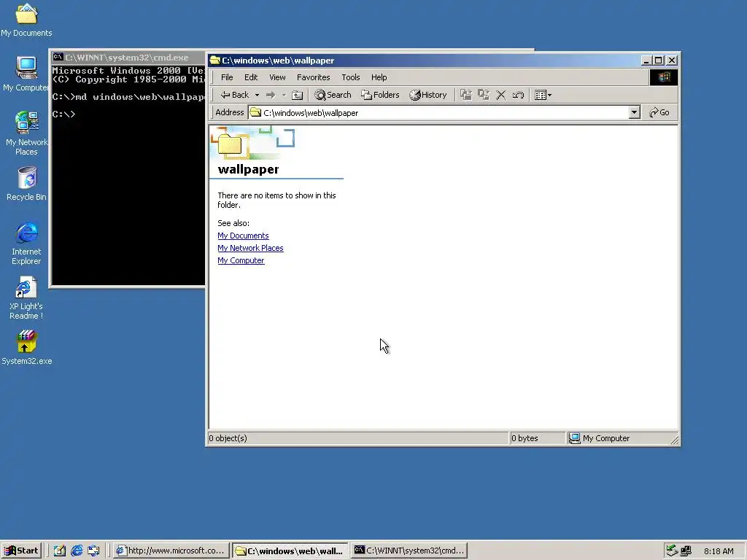747x560 pixels.
Task: Select Internet Explorer desktop icon
Action: [x=26, y=243]
